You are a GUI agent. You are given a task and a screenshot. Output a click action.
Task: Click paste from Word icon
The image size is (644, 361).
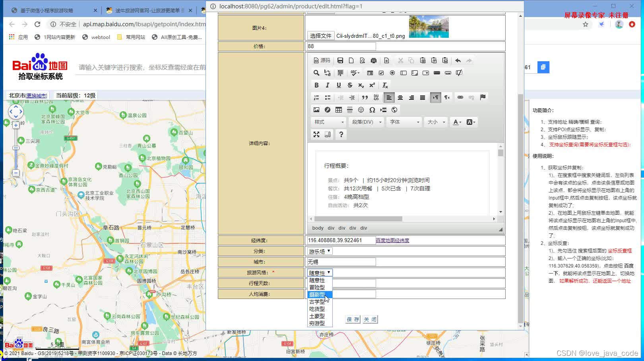tap(445, 60)
